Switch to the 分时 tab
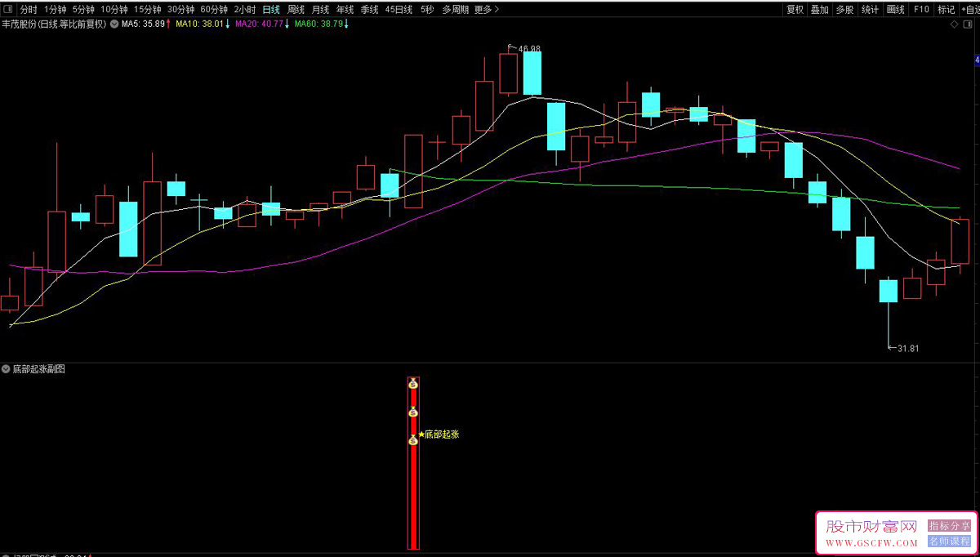Screen dimensions: 980x557 [29, 10]
